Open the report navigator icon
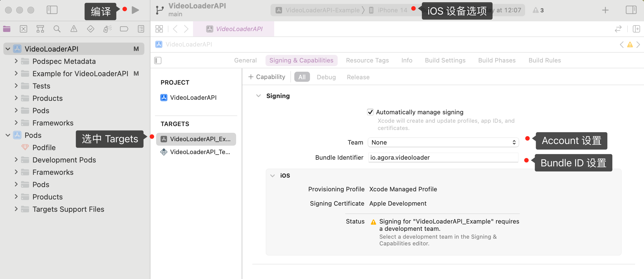Image resolution: width=644 pixels, height=279 pixels. [x=141, y=29]
